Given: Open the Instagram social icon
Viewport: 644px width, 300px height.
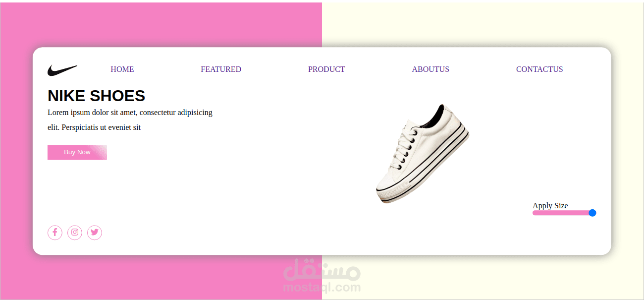Looking at the screenshot, I should [x=75, y=232].
